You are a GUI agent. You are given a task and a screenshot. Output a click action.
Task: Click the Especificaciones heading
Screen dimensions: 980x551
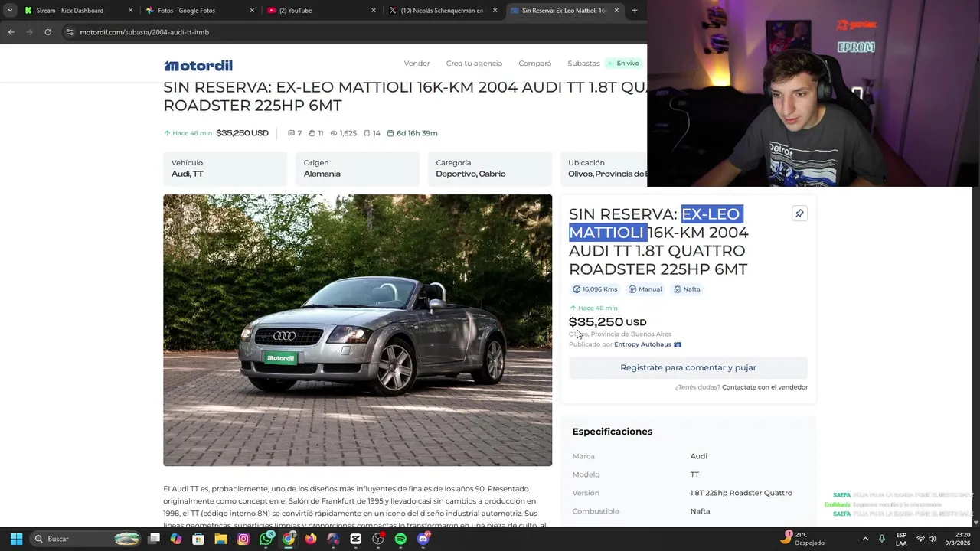pos(612,432)
